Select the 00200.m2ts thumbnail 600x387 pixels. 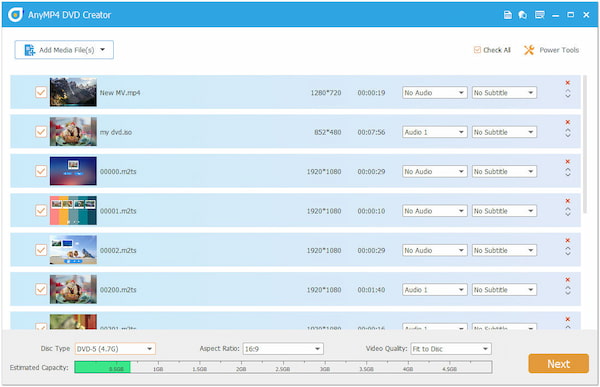pos(73,289)
